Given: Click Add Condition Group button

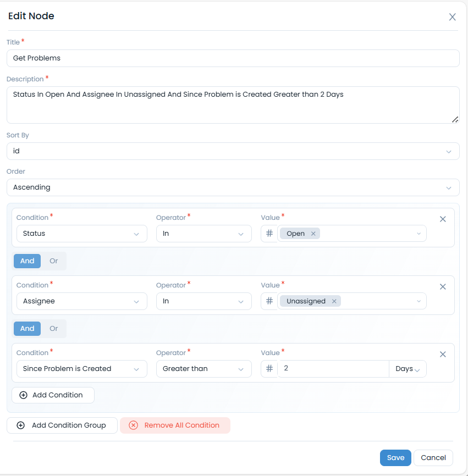Looking at the screenshot, I should click(x=62, y=425).
